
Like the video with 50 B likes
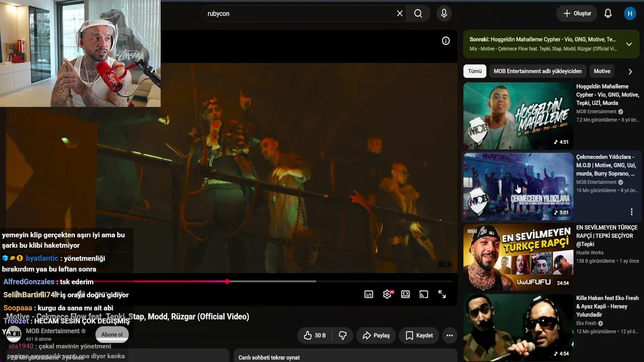[315, 335]
